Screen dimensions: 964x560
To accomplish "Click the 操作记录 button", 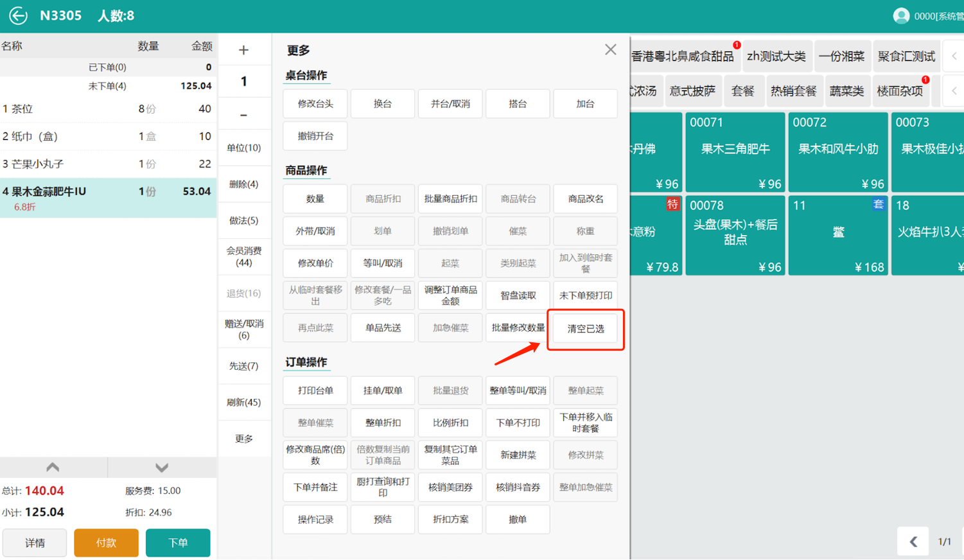I will (x=315, y=519).
